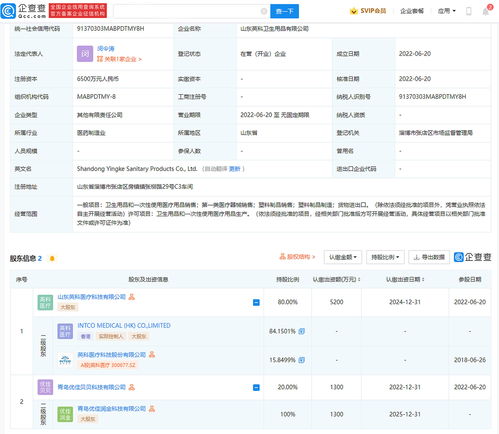Click the major shareholder tag under first shareholder
499x434 pixels.
pos(68,307)
